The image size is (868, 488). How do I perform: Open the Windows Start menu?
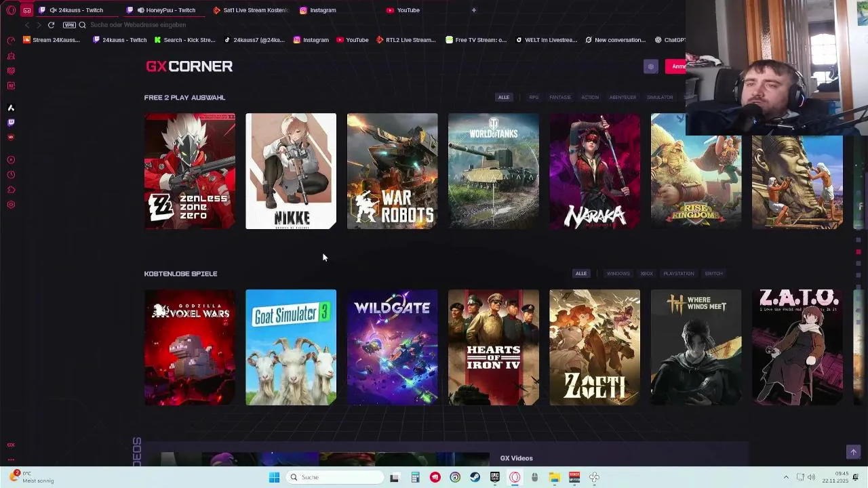[x=274, y=477]
